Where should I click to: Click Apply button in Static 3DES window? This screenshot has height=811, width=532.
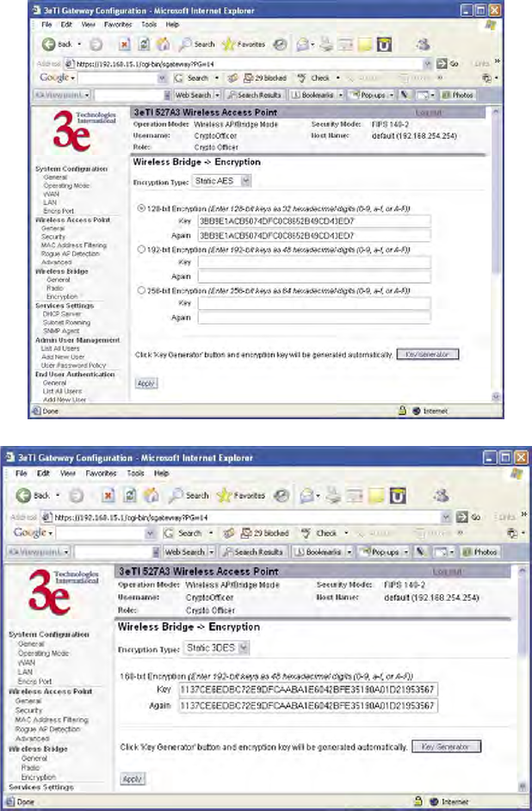[x=133, y=778]
